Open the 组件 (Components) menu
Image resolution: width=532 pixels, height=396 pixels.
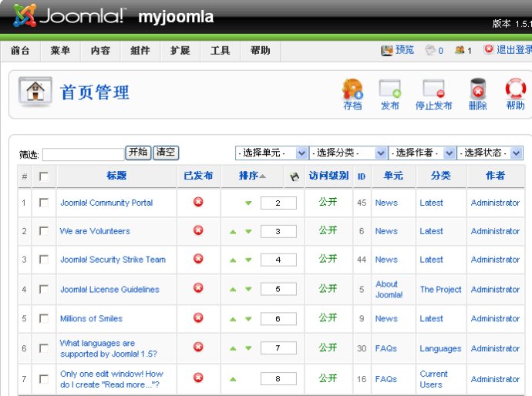tap(140, 51)
